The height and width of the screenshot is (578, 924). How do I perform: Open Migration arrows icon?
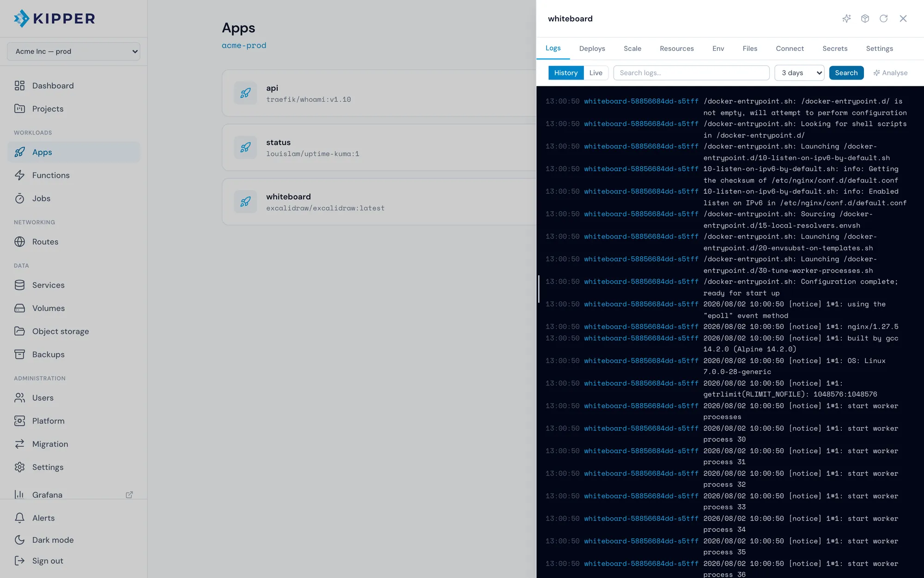(x=19, y=444)
